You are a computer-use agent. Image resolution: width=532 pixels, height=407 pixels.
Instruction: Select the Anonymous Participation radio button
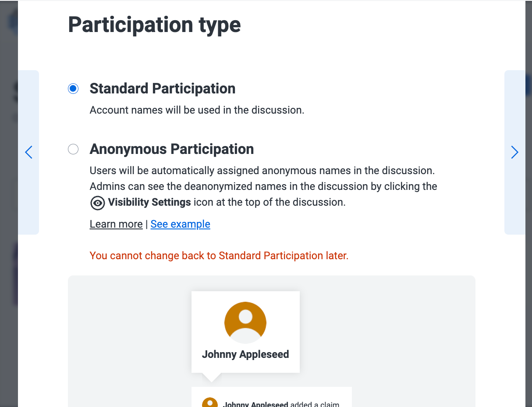(73, 149)
